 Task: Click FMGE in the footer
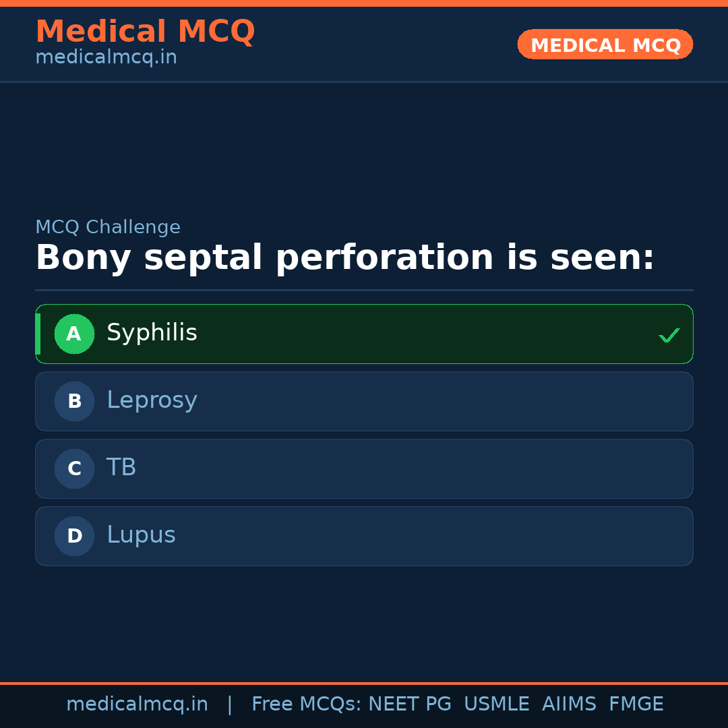point(636,704)
